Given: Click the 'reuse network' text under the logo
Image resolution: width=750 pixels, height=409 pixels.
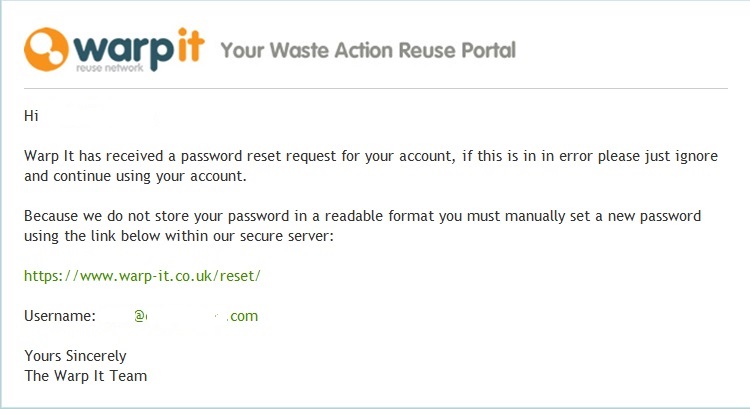Looking at the screenshot, I should pos(110,68).
